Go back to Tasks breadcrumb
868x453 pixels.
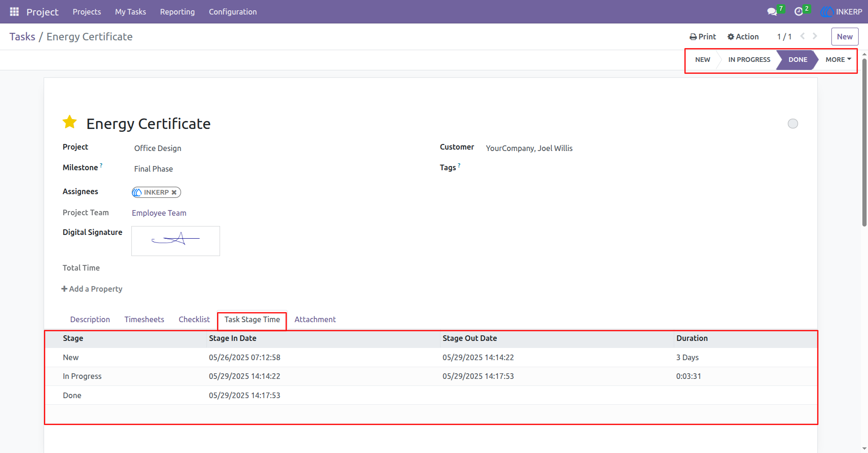(x=22, y=37)
